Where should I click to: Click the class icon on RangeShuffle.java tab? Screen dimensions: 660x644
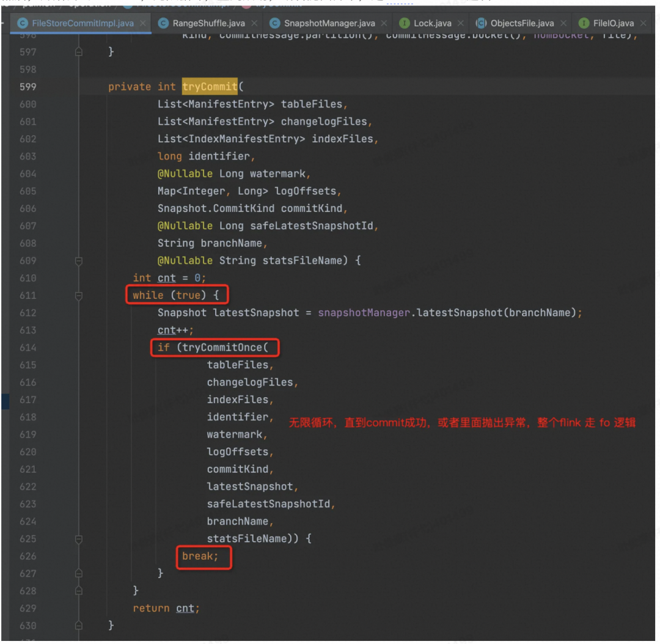pos(163,23)
